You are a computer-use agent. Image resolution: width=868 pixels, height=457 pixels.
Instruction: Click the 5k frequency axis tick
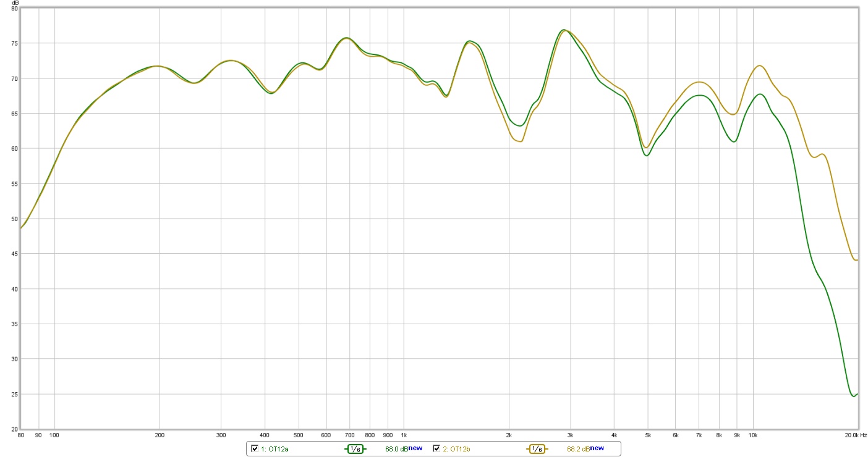[648, 435]
